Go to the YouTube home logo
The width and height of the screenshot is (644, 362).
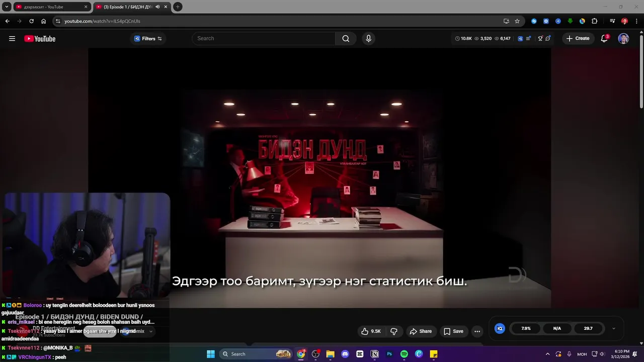click(x=40, y=39)
